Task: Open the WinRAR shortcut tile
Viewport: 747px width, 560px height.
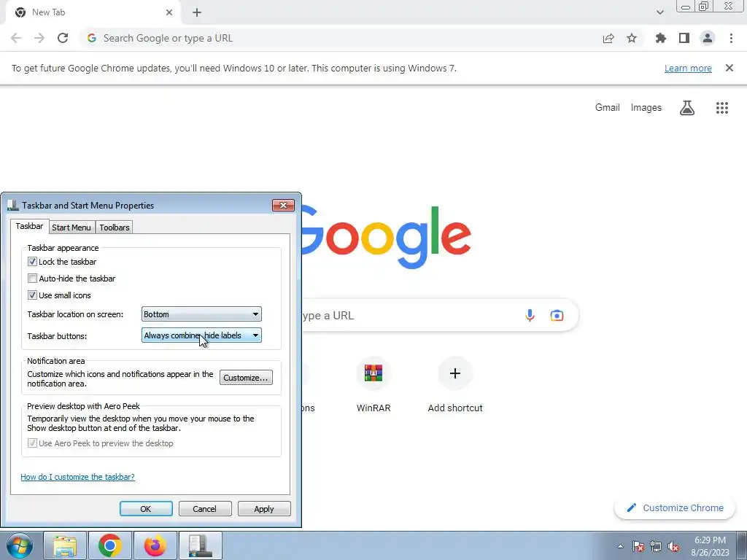Action: [373, 384]
